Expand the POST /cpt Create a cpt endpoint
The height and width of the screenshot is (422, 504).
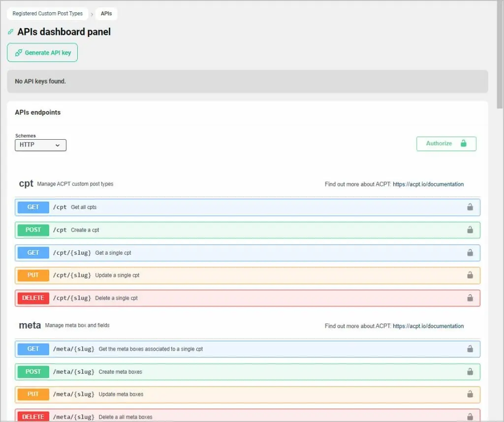coord(248,230)
